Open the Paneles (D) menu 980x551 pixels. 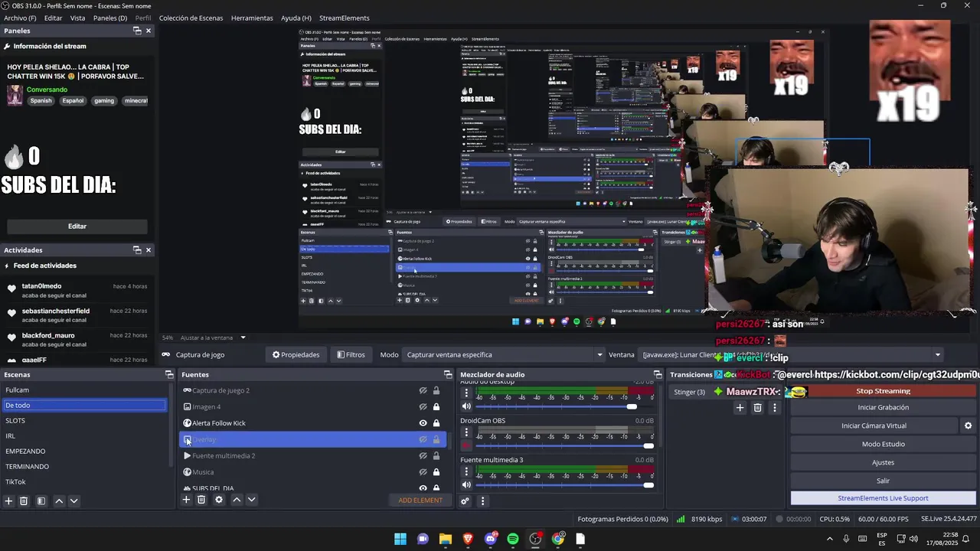[110, 18]
